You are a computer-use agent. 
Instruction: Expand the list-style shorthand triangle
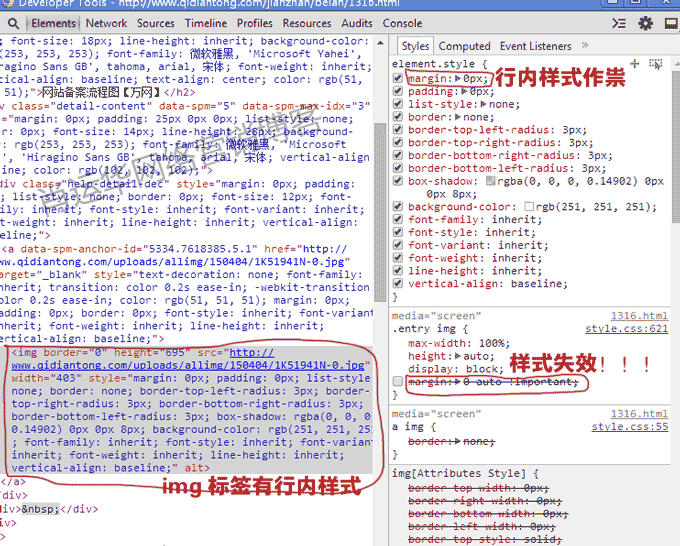tap(484, 104)
